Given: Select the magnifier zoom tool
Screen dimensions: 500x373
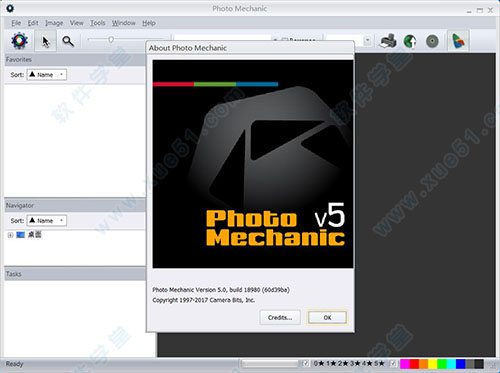Looking at the screenshot, I should point(68,41).
